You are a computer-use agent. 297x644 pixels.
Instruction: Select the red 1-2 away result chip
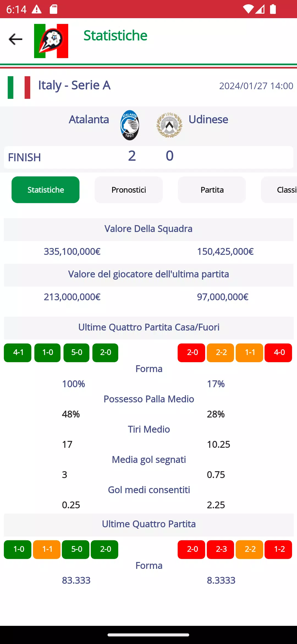(278, 549)
